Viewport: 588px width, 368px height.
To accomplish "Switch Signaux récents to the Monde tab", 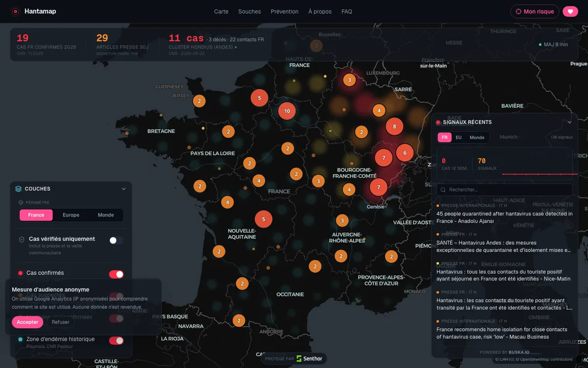I will [477, 137].
